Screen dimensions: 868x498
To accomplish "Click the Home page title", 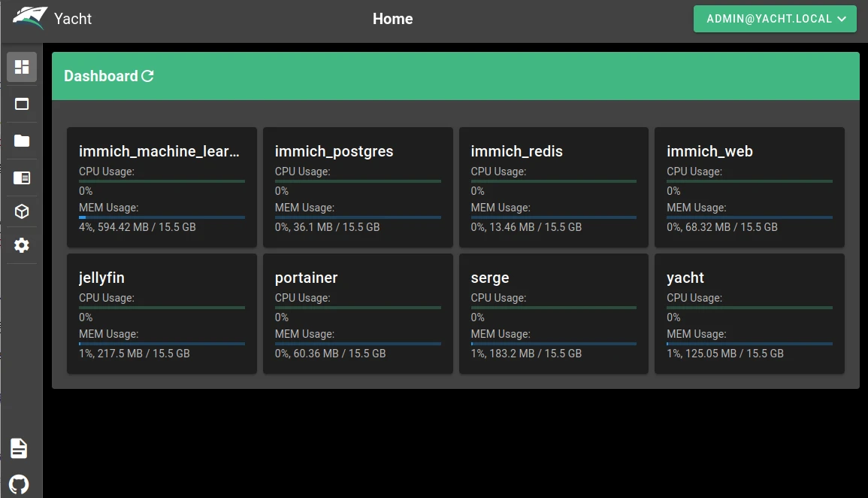I will [392, 19].
